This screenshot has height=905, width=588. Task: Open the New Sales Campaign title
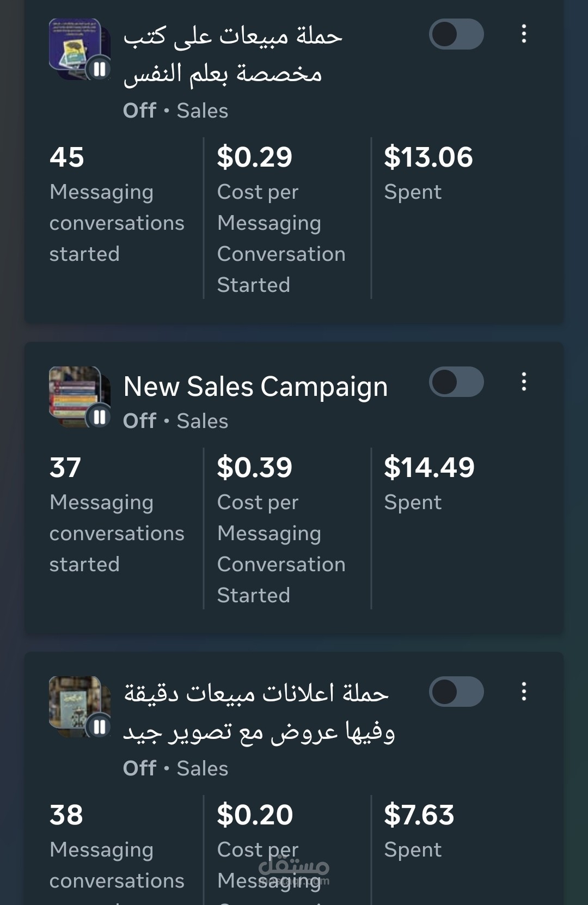point(255,387)
